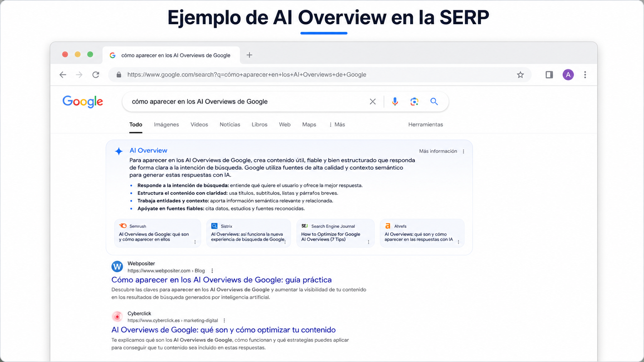Open the Search Engine Journal source card

[x=335, y=233]
